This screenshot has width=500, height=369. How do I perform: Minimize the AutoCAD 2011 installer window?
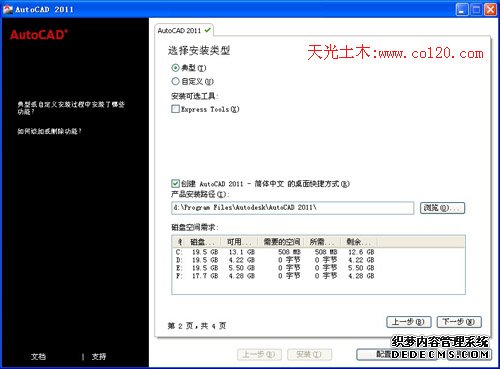[x=462, y=10]
